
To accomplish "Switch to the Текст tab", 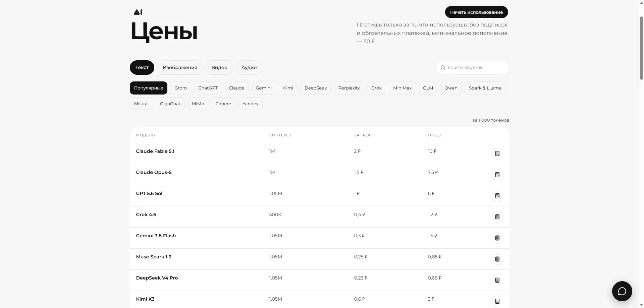I will click(x=142, y=67).
